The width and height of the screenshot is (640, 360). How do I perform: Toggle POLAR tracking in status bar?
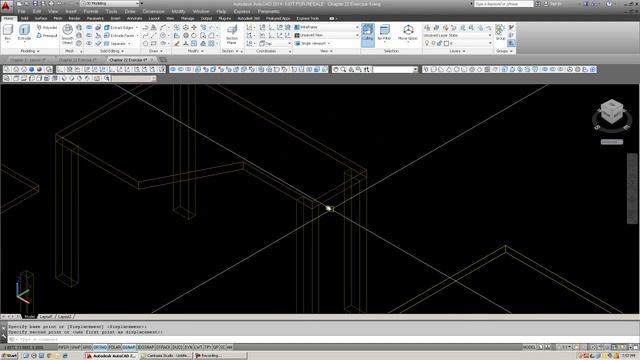coord(114,347)
